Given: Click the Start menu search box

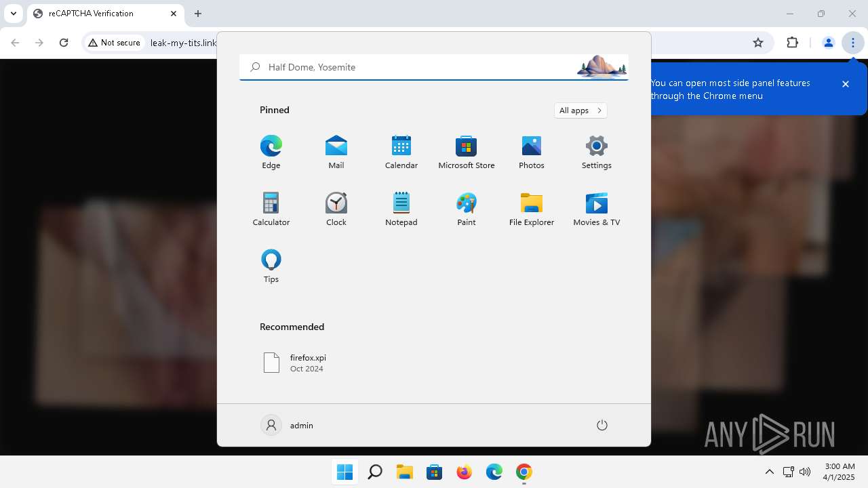Looking at the screenshot, I should 434,67.
